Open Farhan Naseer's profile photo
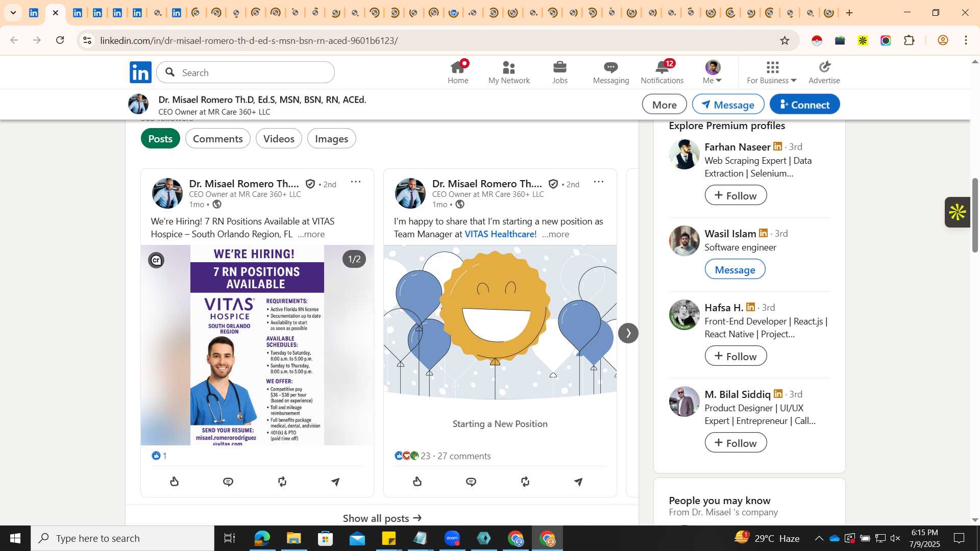 click(684, 154)
